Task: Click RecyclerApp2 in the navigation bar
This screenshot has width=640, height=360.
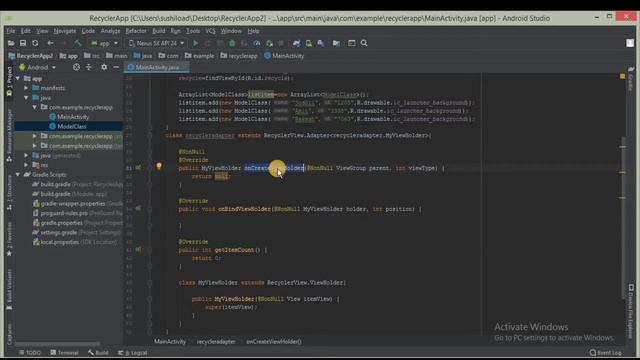Action: [31, 56]
